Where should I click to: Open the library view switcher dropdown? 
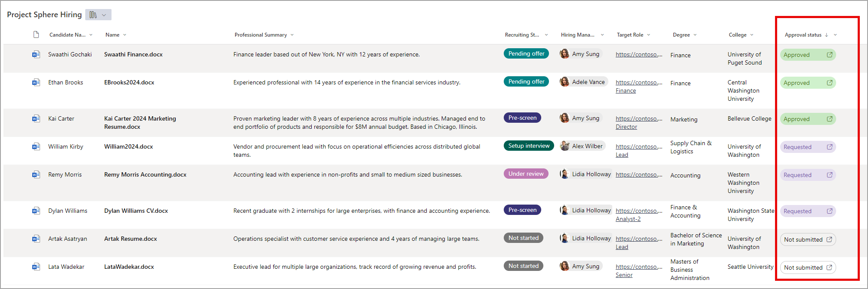[x=98, y=15]
